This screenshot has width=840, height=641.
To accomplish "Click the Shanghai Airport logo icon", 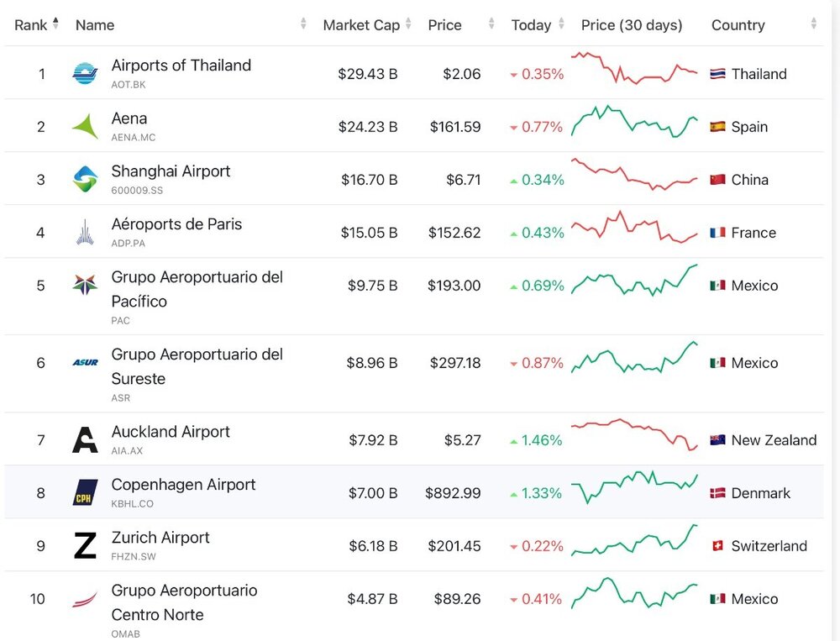I will coord(85,179).
